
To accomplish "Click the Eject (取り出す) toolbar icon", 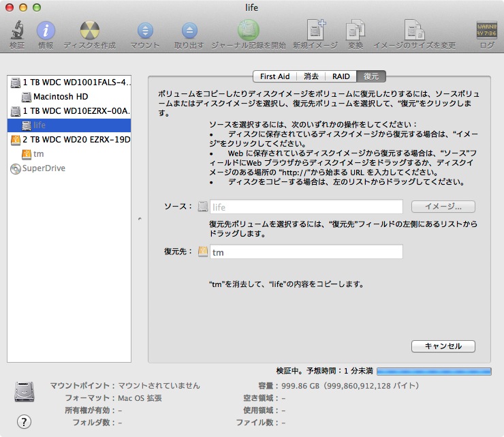I will (x=189, y=31).
